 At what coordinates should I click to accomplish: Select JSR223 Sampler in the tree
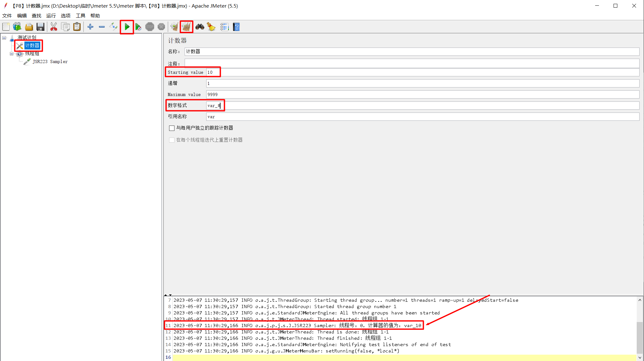50,61
